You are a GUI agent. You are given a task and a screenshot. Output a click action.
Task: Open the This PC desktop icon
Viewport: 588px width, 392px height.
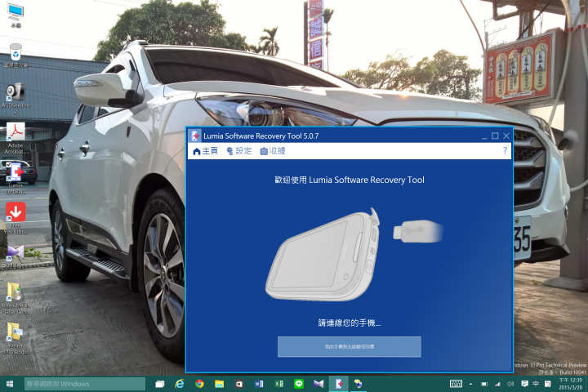click(16, 16)
